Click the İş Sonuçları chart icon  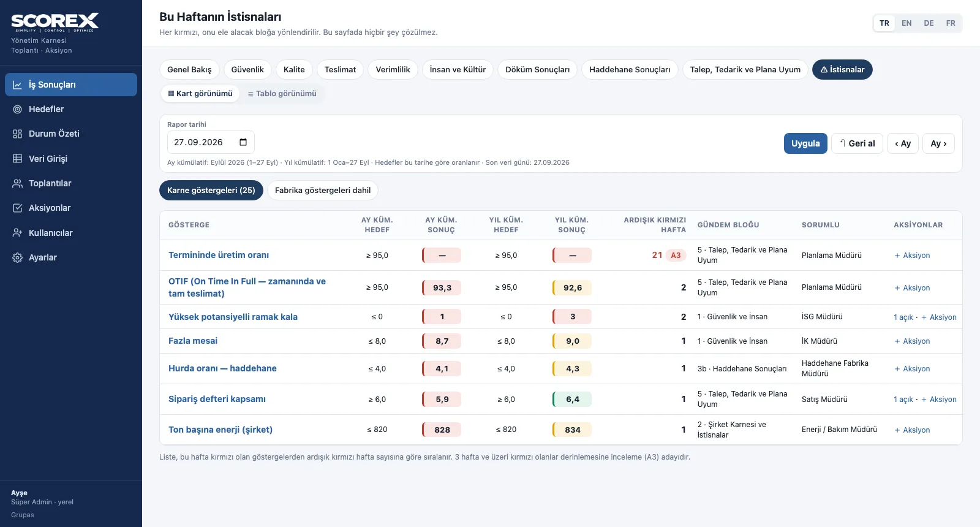pos(18,85)
